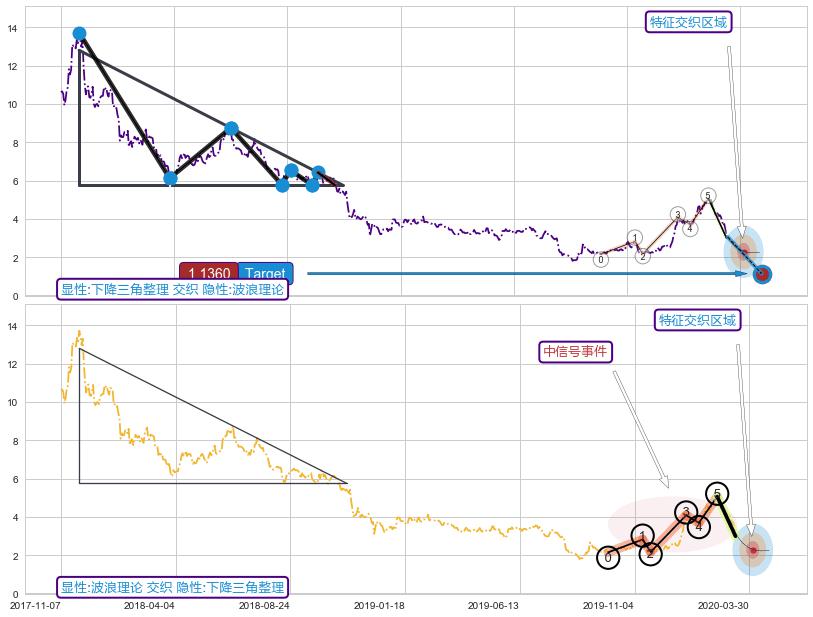Click wave point 5 circle in top chart

tap(707, 195)
